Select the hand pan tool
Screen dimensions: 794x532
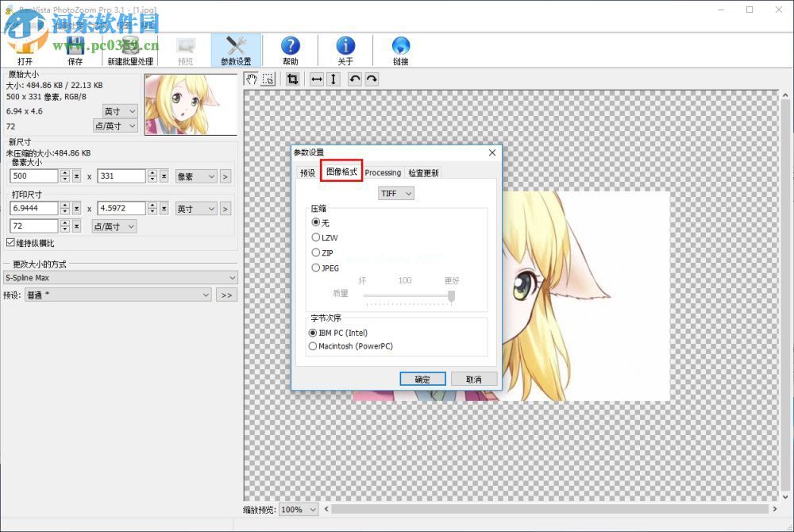point(252,79)
